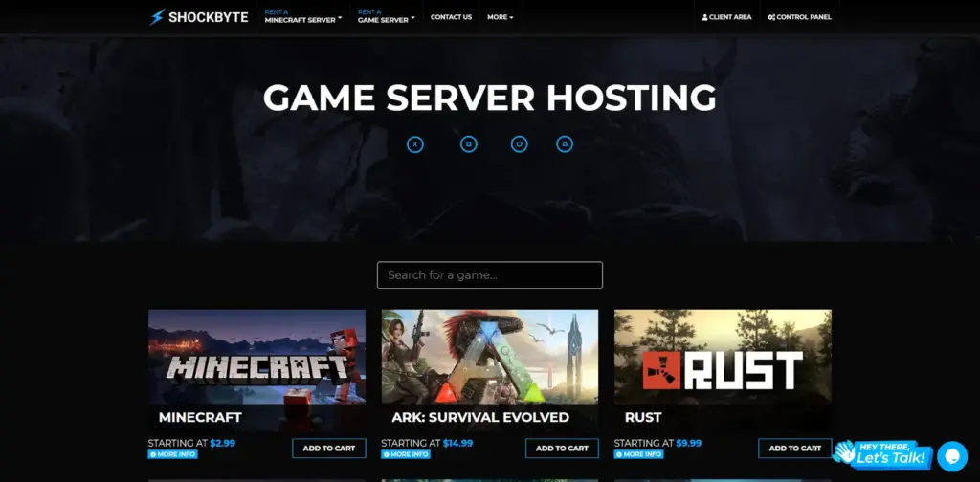Select the ARK: Survival Evolved thumbnail
The image size is (980, 482).
pyautogui.click(x=489, y=357)
